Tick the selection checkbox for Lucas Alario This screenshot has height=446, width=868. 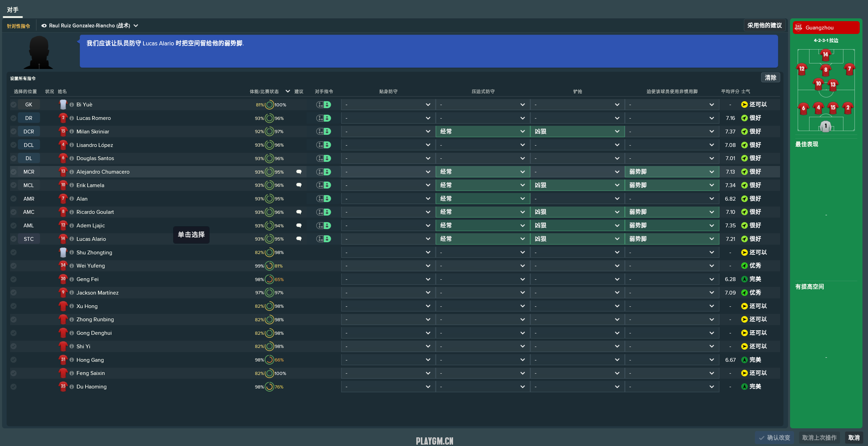coord(14,239)
